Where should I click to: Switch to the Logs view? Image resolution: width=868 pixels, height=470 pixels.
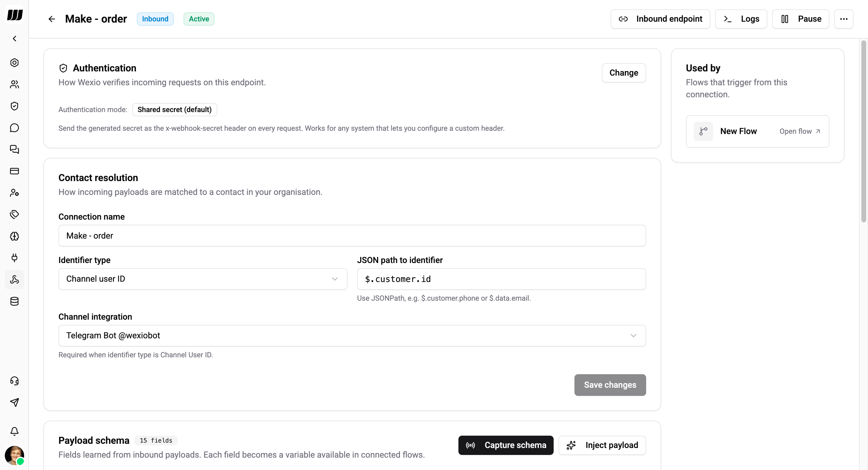pos(741,19)
